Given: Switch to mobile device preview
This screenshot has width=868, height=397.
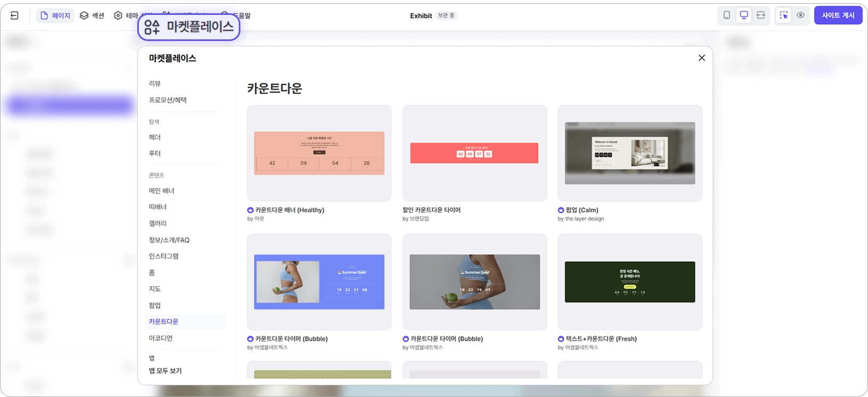Looking at the screenshot, I should (727, 15).
